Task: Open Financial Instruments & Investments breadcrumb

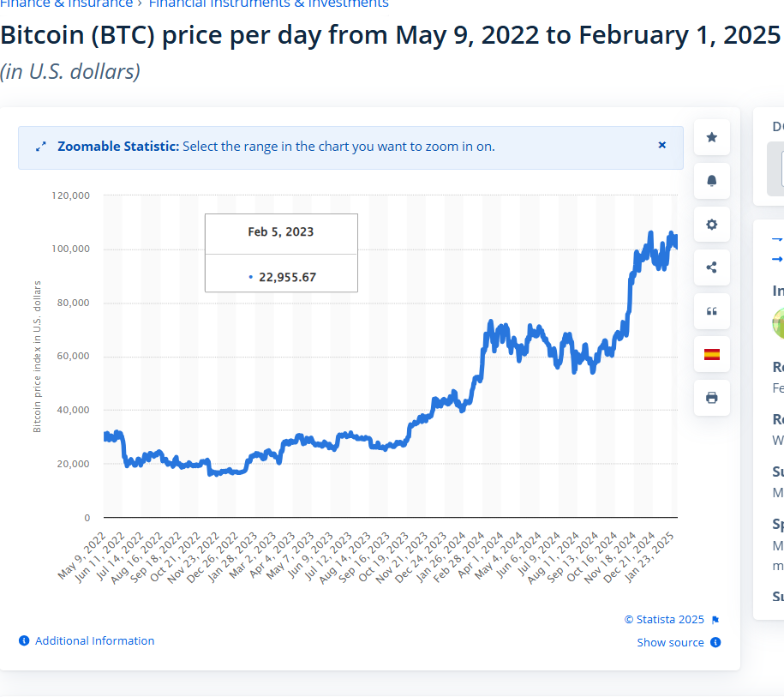Action: (x=268, y=3)
